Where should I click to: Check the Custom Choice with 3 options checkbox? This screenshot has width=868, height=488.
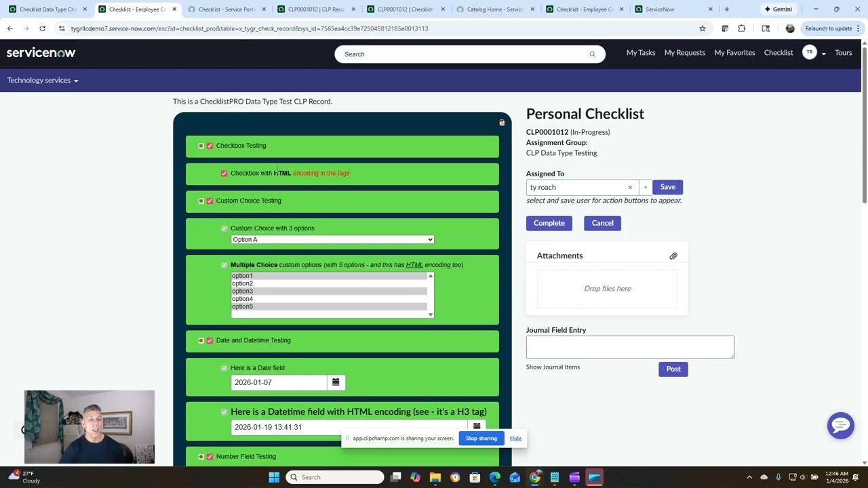[224, 228]
